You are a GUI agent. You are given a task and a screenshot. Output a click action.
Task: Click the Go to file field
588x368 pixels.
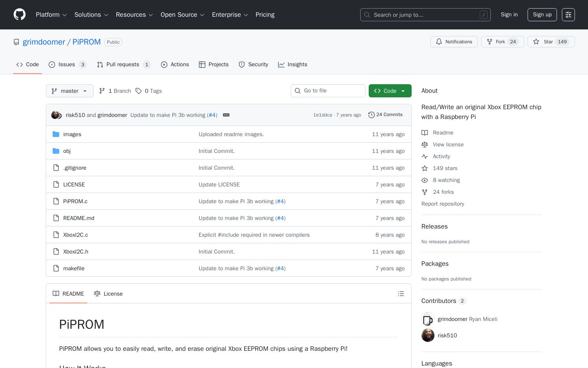(x=328, y=91)
